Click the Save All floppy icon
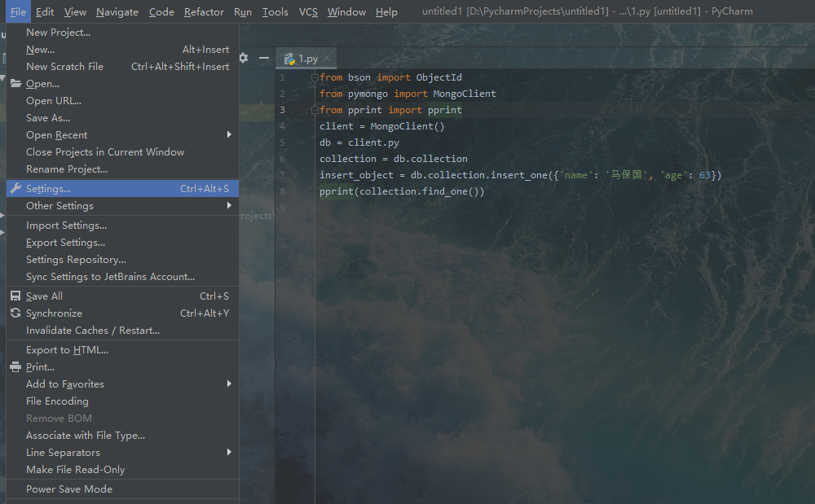Screen dimensions: 815x504 15,296
